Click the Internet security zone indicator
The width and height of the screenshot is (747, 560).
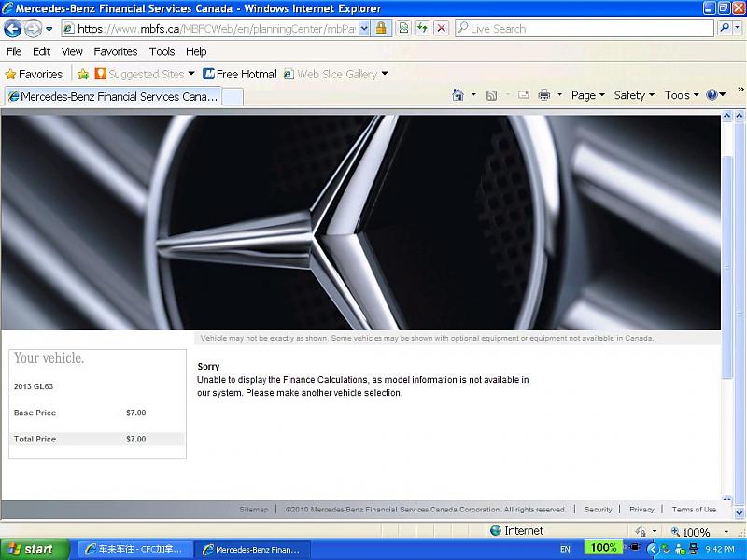[x=517, y=530]
